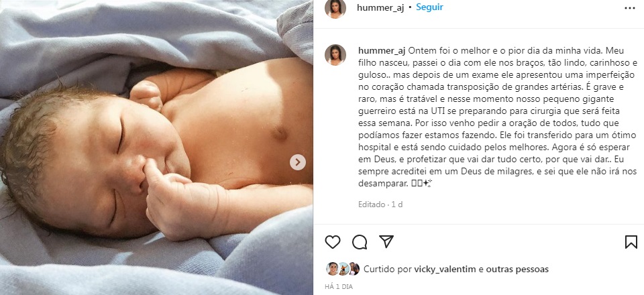Share the post via paper plane icon
644x295 pixels.
[386, 241]
